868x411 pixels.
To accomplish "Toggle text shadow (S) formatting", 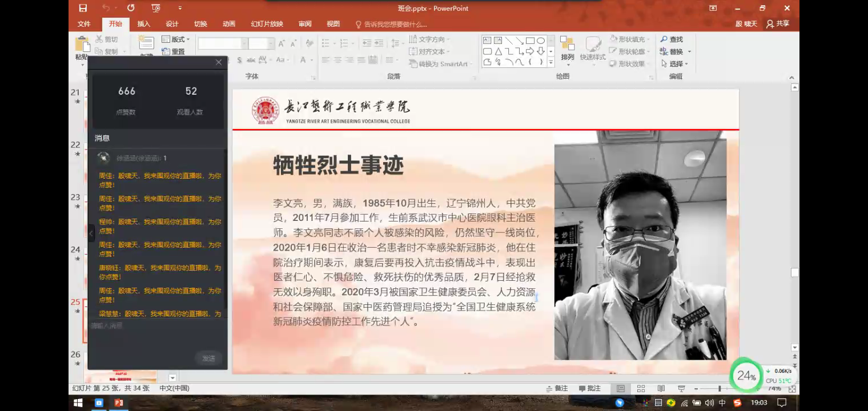I will (x=239, y=60).
